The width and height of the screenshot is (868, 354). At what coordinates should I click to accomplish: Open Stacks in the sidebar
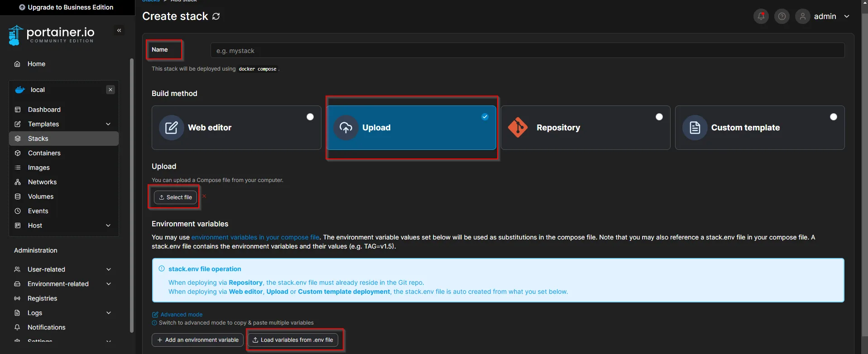(64, 139)
